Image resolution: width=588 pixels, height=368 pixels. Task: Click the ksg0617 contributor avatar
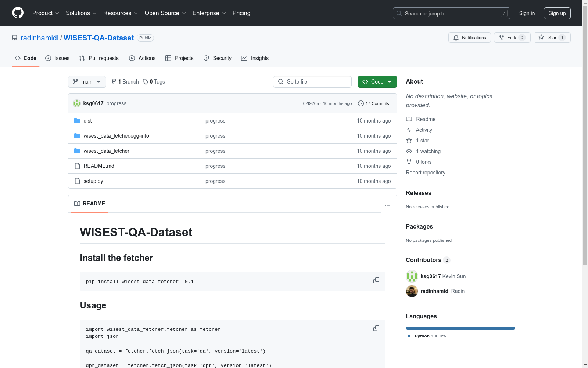412,276
